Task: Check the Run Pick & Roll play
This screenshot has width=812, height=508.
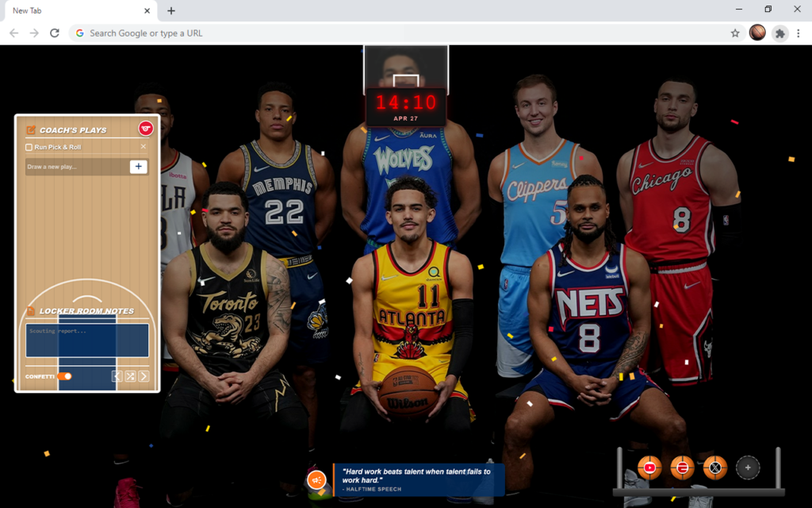Action: coord(29,147)
